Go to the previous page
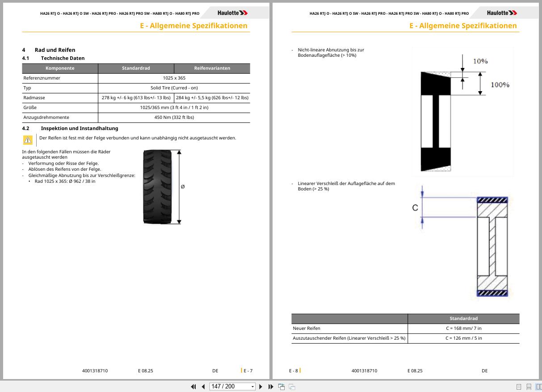The width and height of the screenshot is (542, 392). click(203, 387)
